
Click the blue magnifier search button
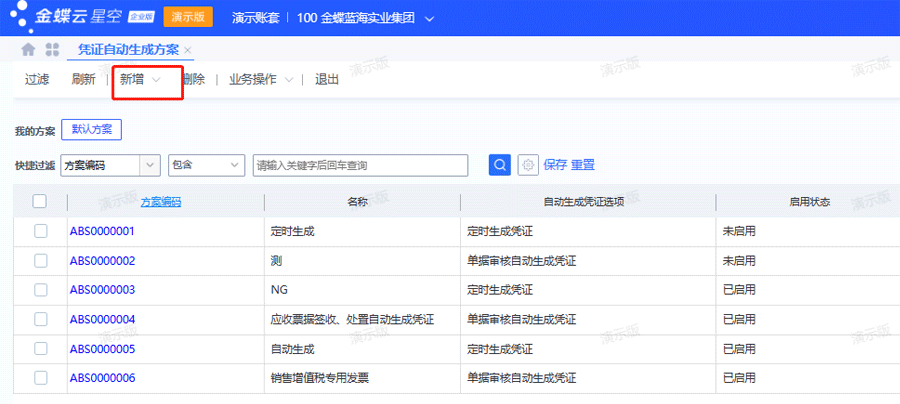pos(499,165)
